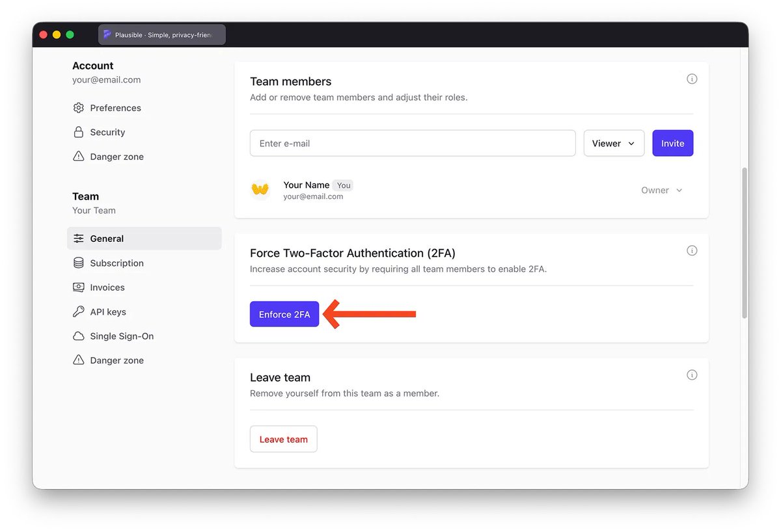Click the warning icon in Account Danger zone
The width and height of the screenshot is (781, 532).
[79, 157]
